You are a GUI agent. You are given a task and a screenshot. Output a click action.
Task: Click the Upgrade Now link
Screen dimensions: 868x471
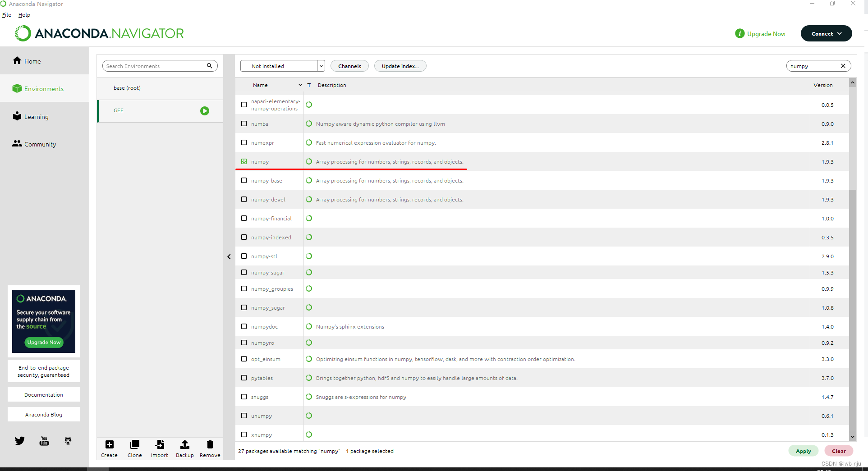(766, 34)
